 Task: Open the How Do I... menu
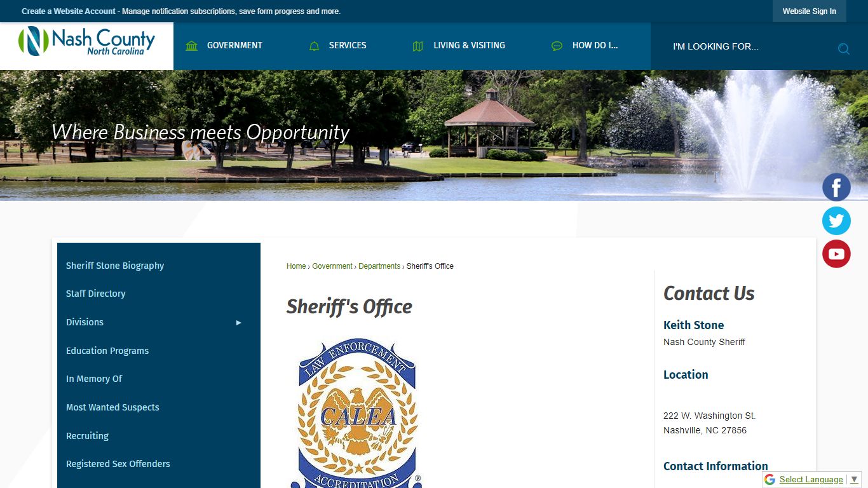click(x=585, y=46)
